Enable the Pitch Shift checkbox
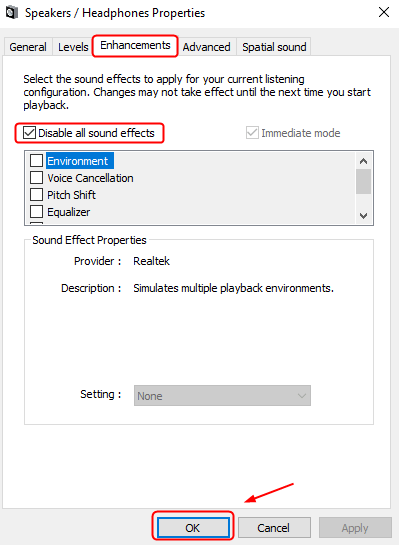Image resolution: width=399 pixels, height=545 pixels. point(36,195)
